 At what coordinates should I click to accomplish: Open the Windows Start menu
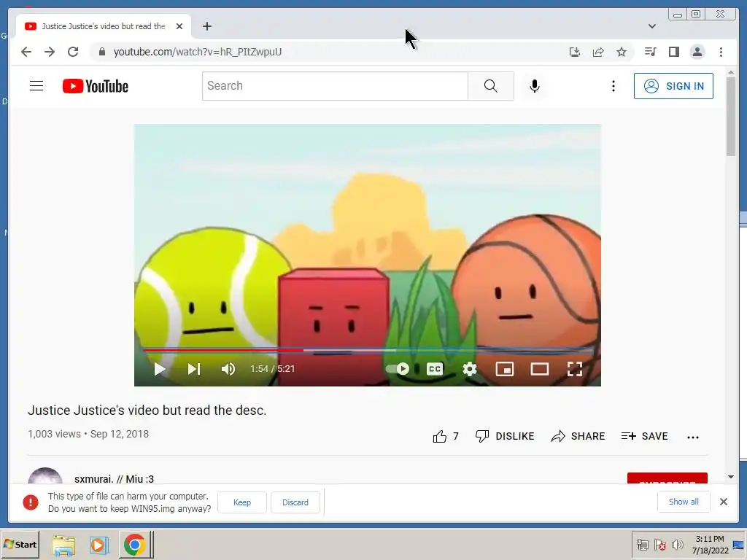point(20,544)
